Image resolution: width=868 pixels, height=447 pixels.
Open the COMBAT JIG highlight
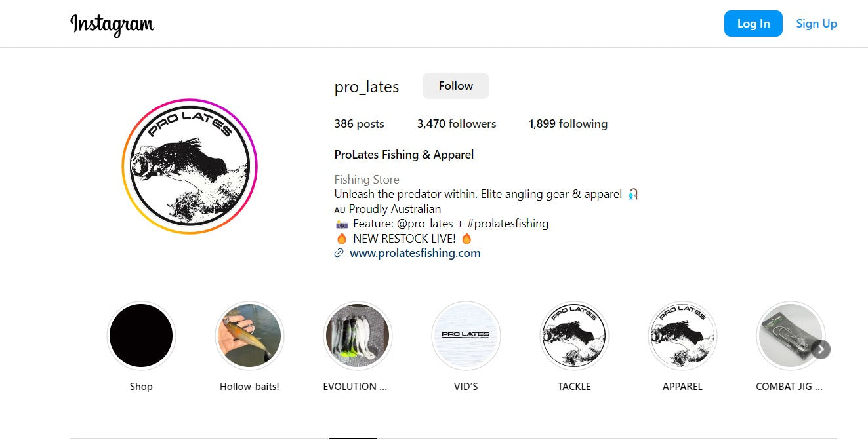coord(791,336)
